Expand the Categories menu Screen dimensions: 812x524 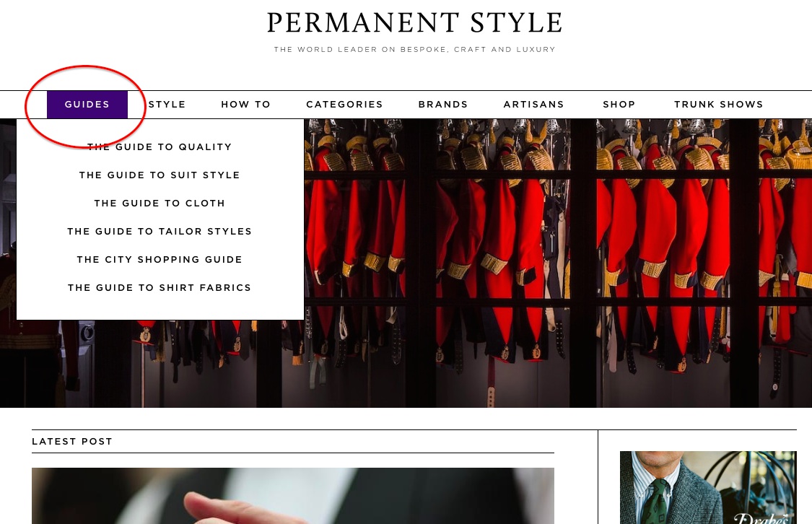click(344, 105)
